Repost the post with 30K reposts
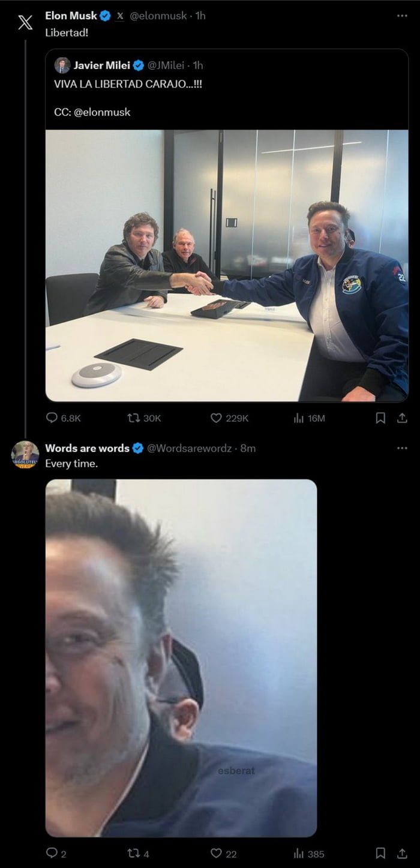Image resolution: width=420 pixels, height=868 pixels. [134, 418]
